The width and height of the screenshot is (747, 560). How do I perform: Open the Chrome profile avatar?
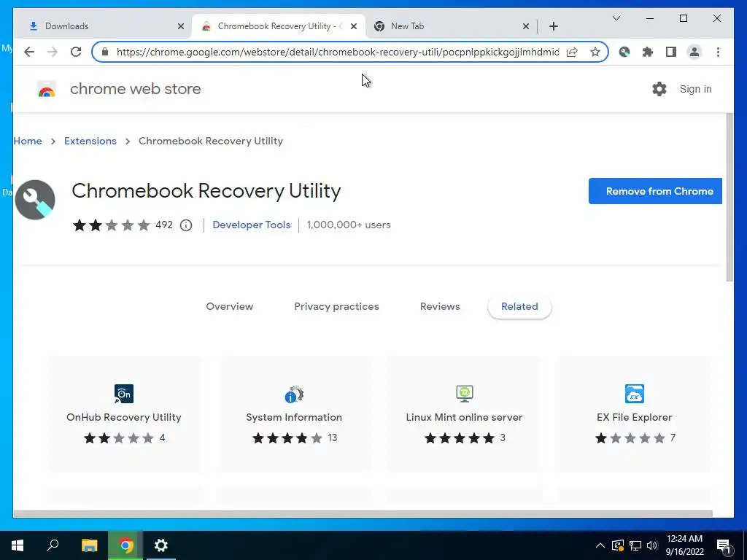(x=694, y=52)
